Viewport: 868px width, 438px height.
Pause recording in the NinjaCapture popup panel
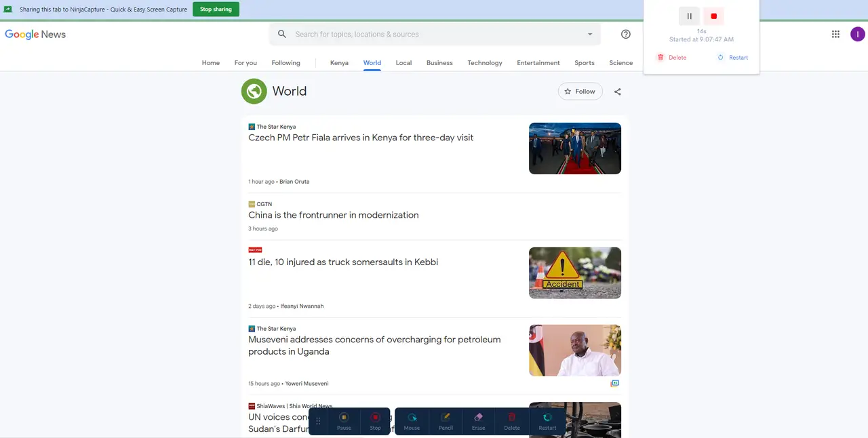coord(689,16)
